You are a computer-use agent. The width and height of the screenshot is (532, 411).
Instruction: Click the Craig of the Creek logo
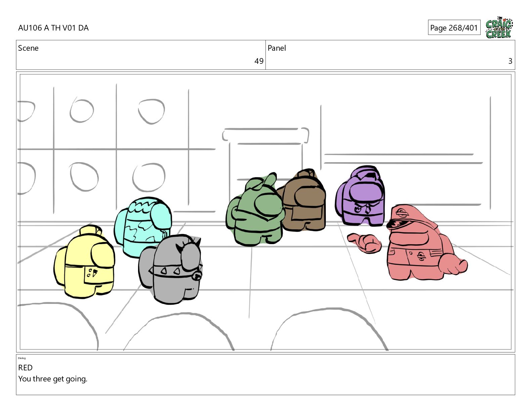point(499,27)
